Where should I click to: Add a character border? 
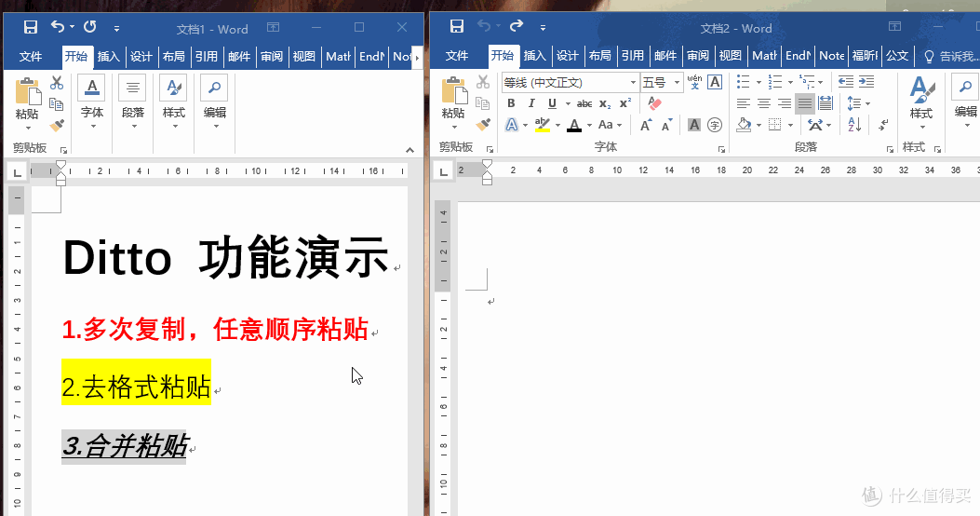715,82
